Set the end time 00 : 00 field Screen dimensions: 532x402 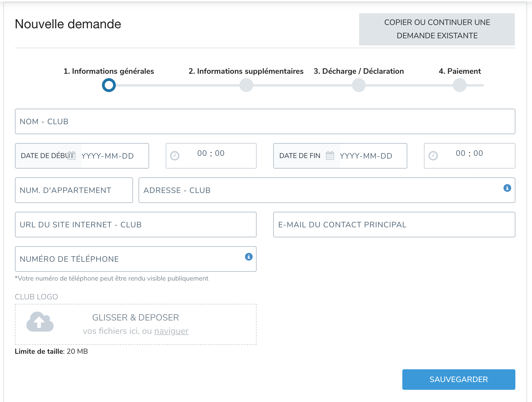[470, 156]
